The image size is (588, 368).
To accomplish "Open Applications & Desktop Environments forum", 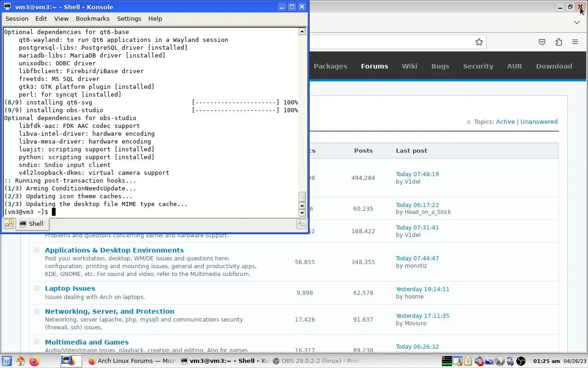I will (114, 250).
